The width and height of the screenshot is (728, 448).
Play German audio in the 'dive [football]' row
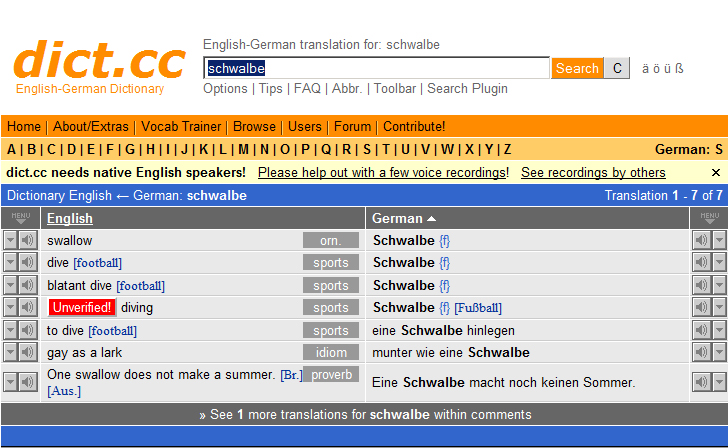point(702,262)
